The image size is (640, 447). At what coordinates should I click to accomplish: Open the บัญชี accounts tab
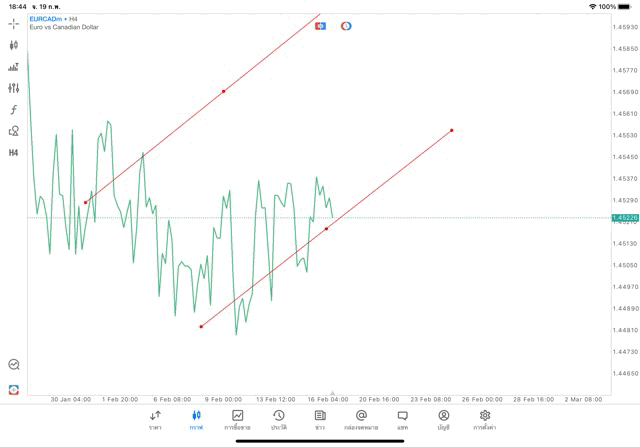point(443,420)
